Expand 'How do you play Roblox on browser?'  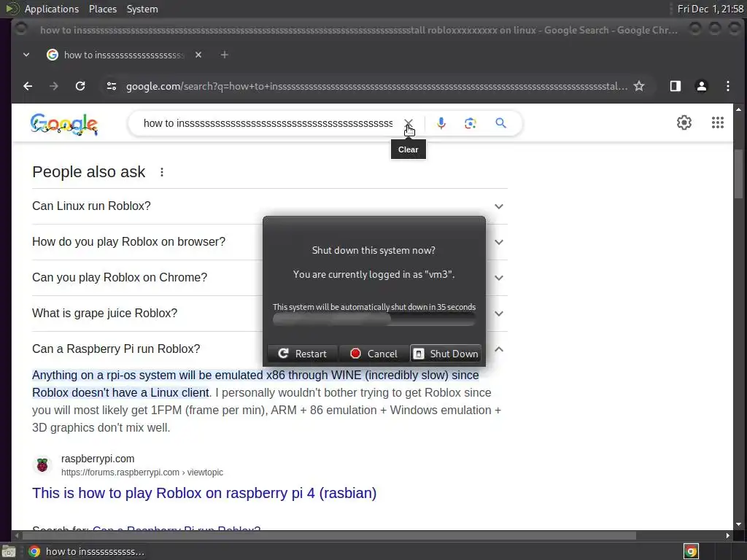coord(270,242)
